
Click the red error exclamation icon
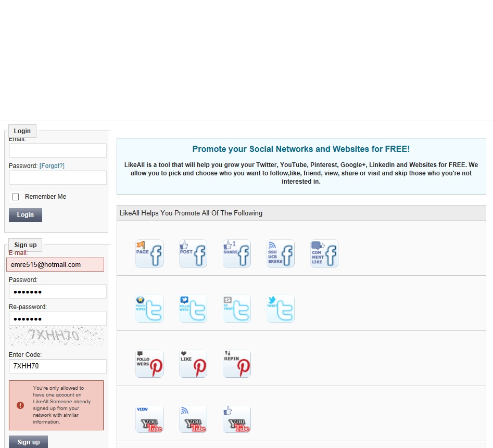20,405
